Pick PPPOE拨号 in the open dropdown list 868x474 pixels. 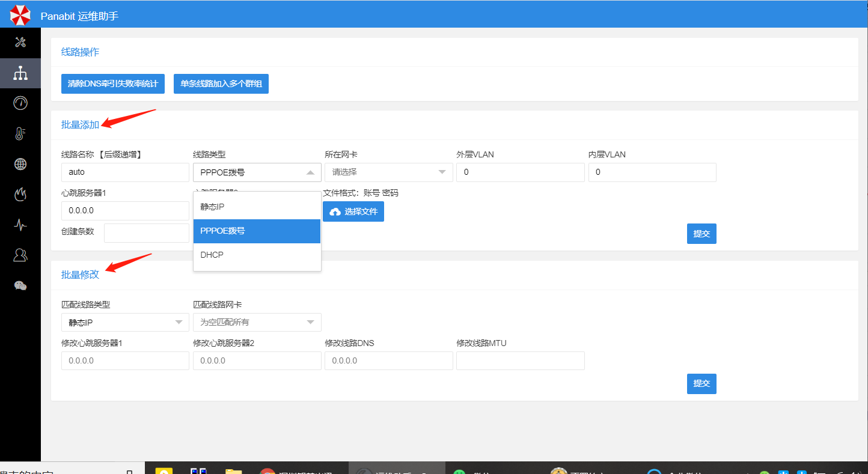coord(257,231)
